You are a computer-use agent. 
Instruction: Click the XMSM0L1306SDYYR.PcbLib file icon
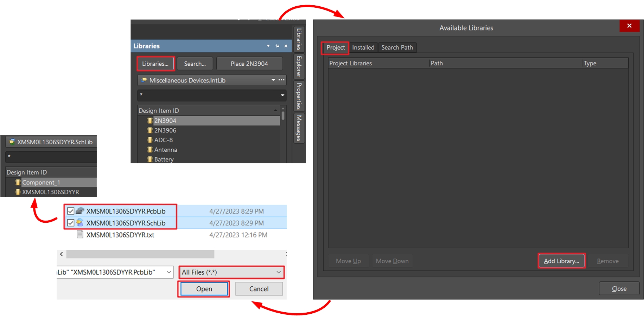point(80,211)
